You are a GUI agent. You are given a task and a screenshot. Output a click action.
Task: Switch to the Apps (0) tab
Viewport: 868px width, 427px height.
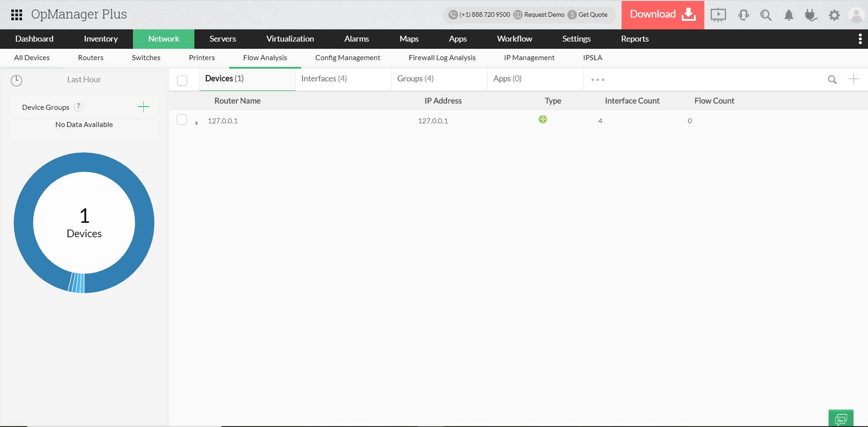tap(535, 79)
